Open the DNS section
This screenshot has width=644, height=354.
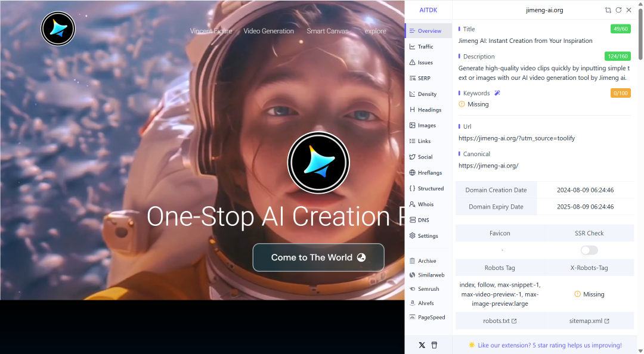coord(428,220)
